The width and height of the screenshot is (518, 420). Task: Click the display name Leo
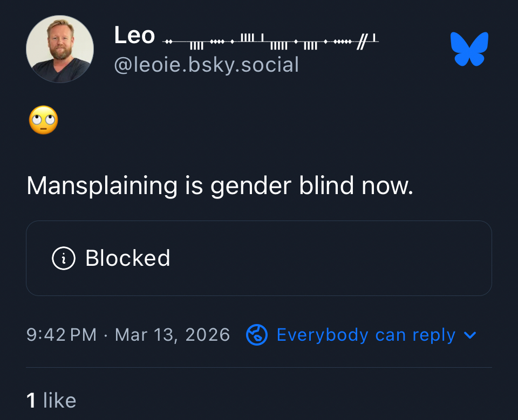pyautogui.click(x=134, y=36)
